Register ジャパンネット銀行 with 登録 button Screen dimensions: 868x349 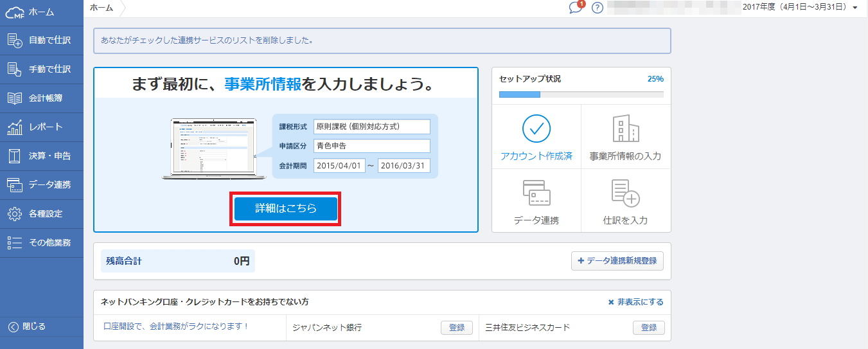click(456, 327)
